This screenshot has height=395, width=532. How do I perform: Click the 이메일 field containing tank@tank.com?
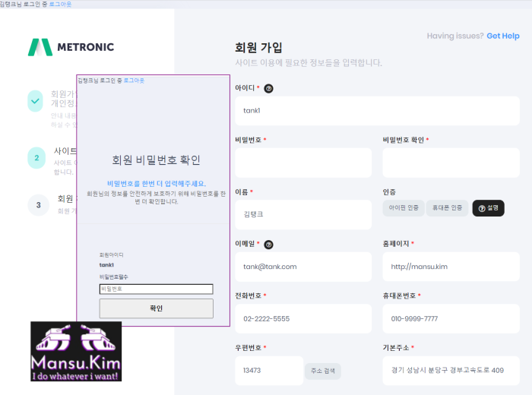(x=303, y=267)
